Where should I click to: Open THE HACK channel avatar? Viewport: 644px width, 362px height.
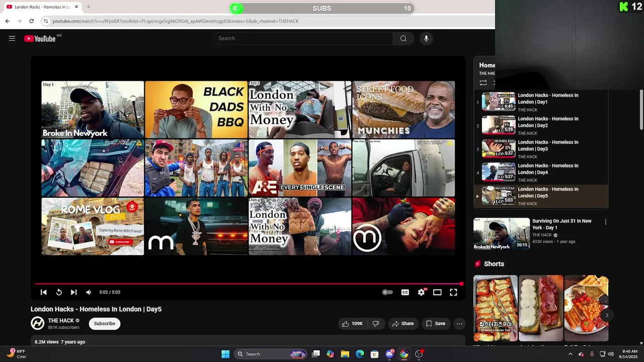(38, 323)
